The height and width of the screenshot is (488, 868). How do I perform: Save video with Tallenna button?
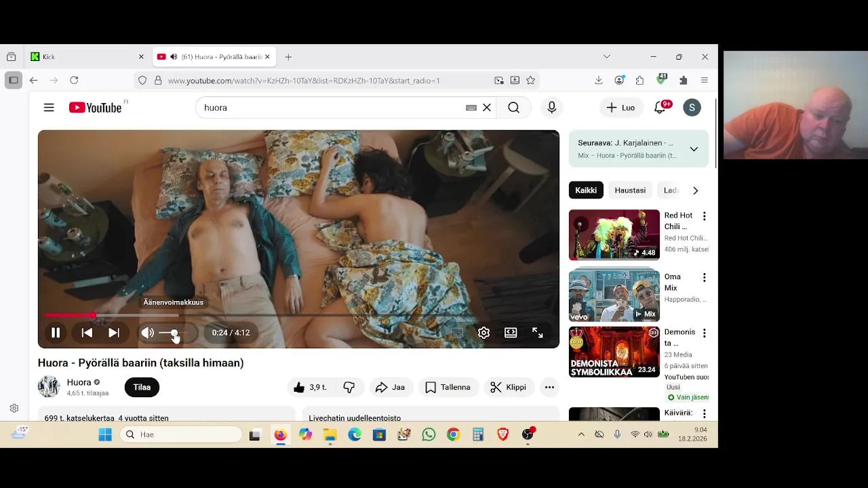click(448, 387)
